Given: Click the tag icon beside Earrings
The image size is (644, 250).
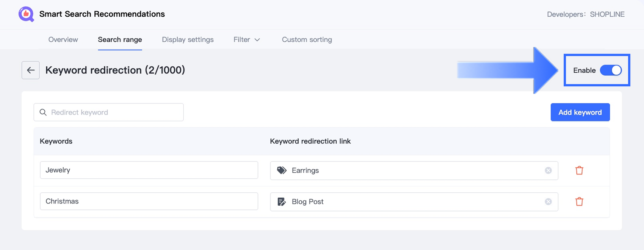Looking at the screenshot, I should pos(281,170).
